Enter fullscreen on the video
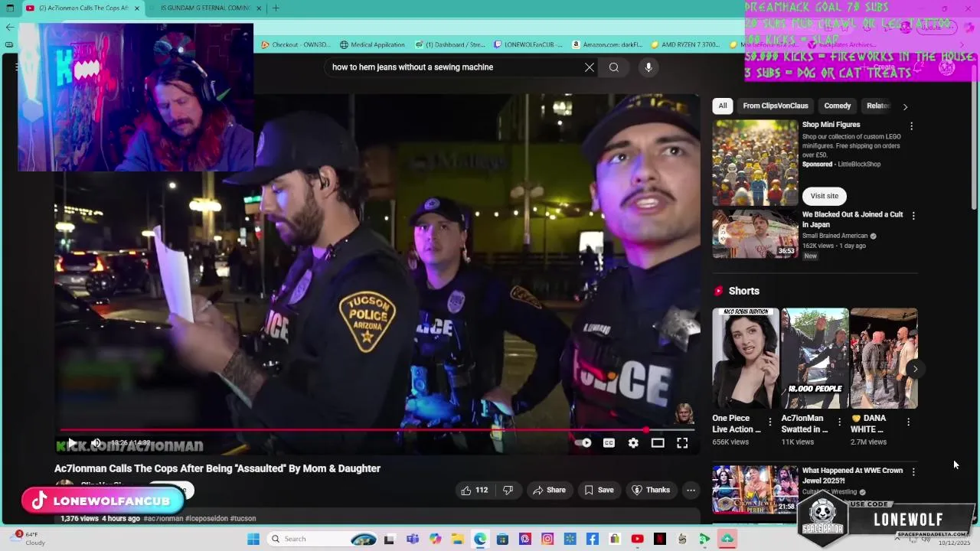The image size is (980, 551). pos(682,443)
